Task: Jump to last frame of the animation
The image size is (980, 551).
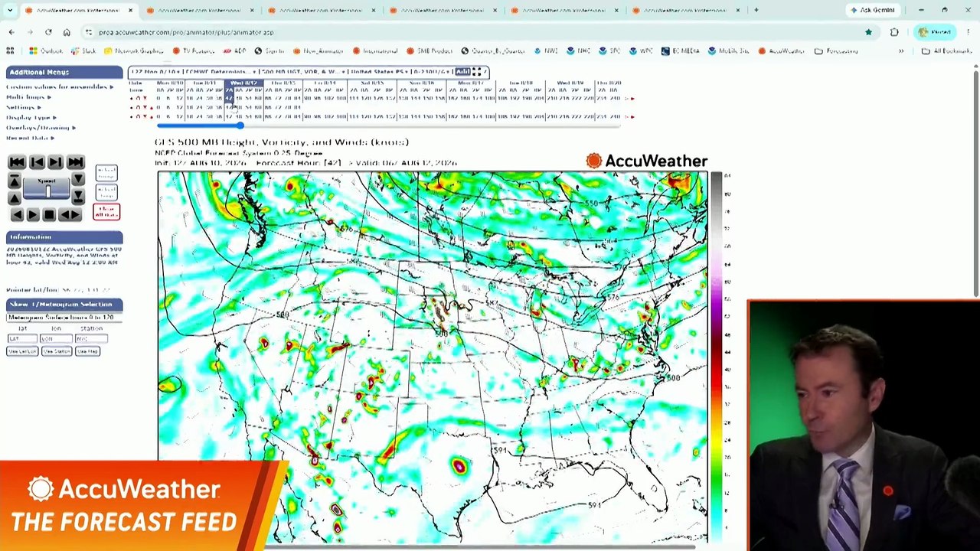Action: click(x=76, y=162)
